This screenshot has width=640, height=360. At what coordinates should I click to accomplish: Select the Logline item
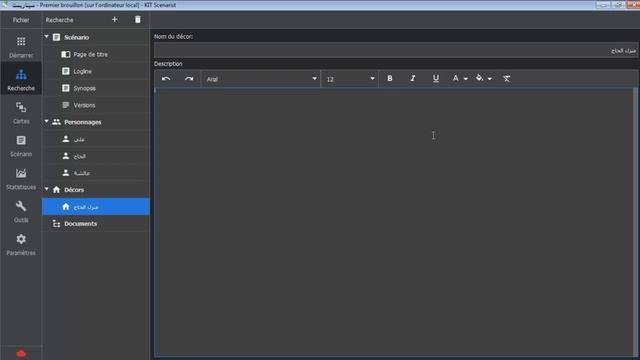[96, 71]
